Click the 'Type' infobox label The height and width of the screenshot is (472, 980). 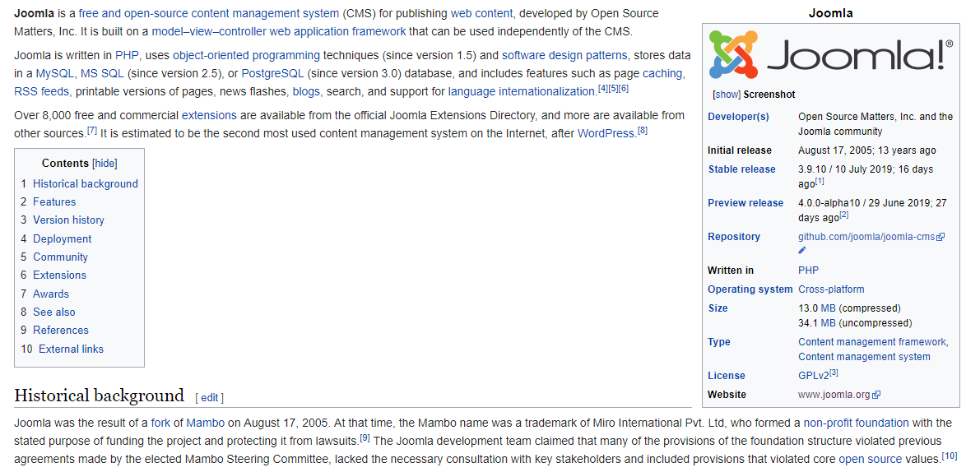[719, 341]
